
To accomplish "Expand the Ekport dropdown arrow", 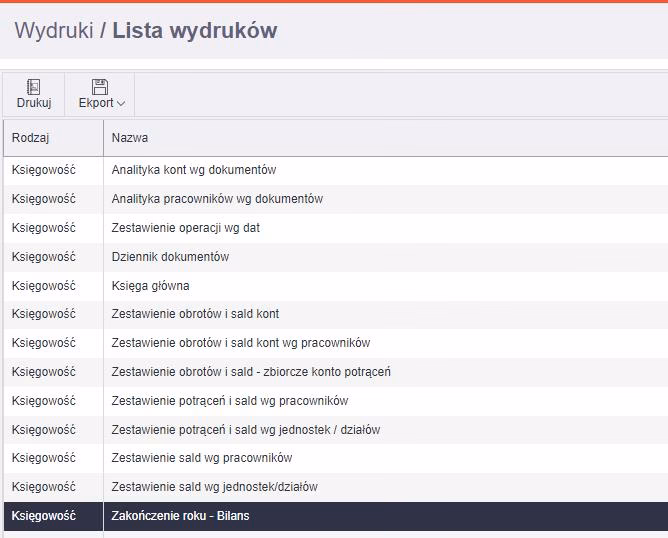I will (x=121, y=104).
